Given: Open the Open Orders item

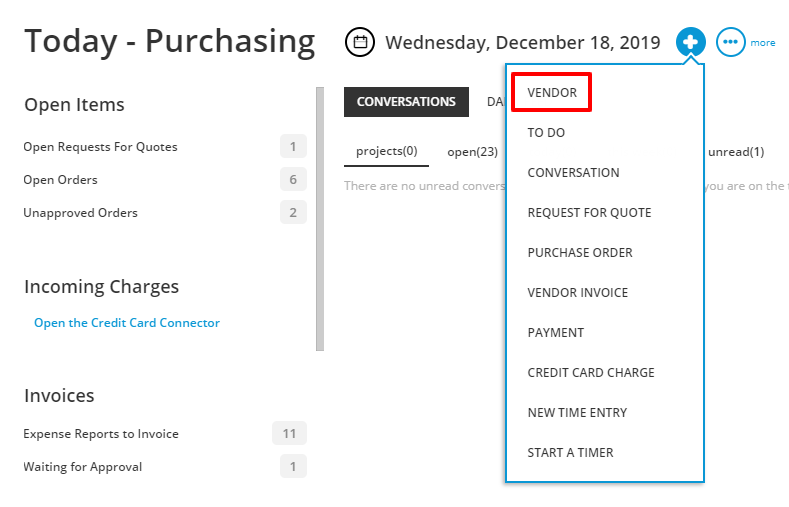Looking at the screenshot, I should coord(60,180).
